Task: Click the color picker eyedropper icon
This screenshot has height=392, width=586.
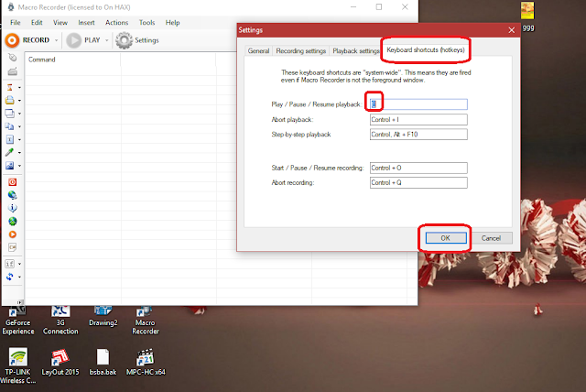Action: (x=10, y=152)
